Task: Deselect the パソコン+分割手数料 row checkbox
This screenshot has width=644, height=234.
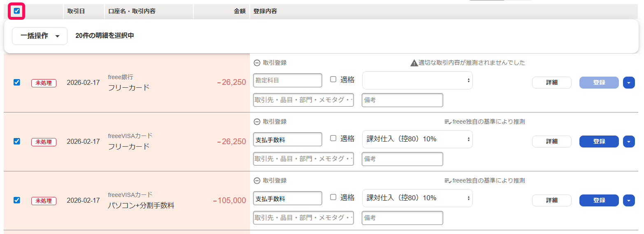Action: click(17, 200)
